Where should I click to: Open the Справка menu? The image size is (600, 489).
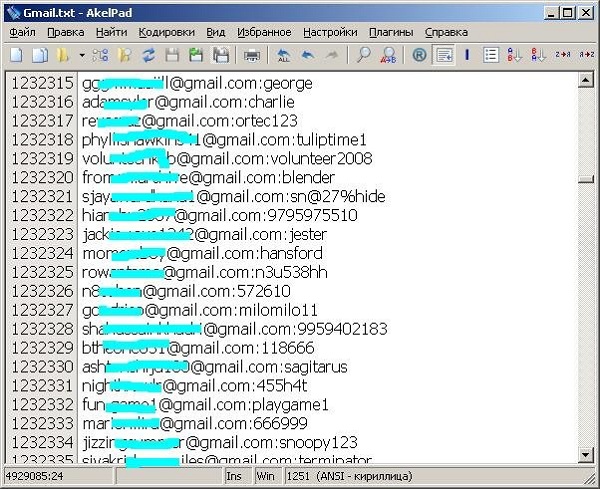pos(446,33)
